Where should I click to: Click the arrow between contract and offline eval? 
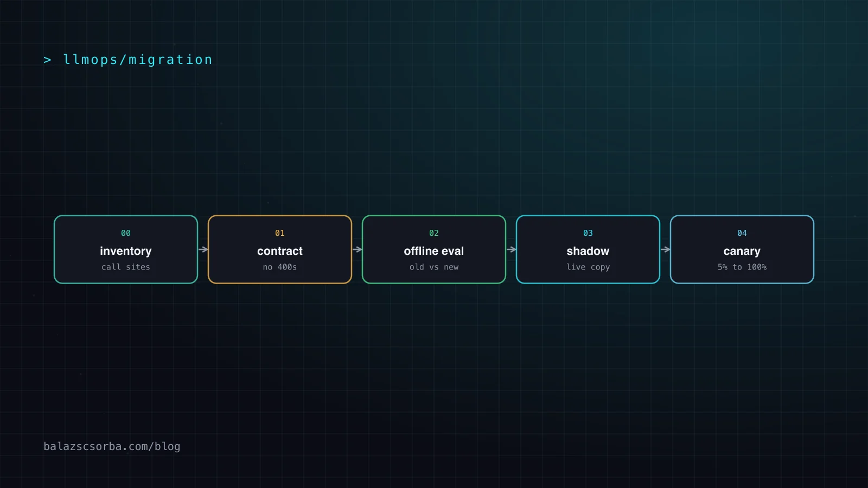point(358,249)
